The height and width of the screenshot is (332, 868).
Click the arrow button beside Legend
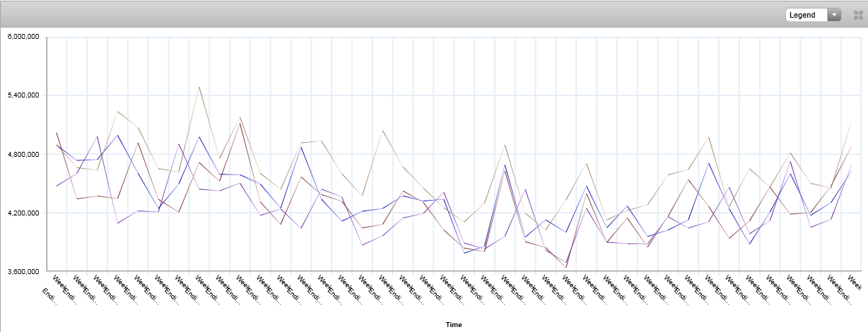(835, 15)
